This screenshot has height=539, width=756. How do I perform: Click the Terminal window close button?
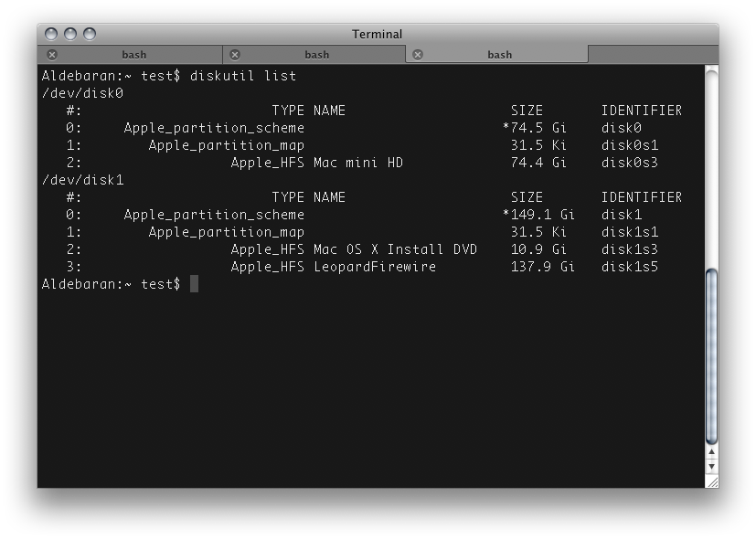point(51,34)
